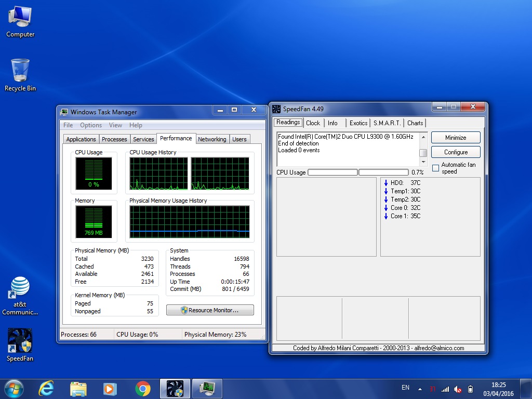
Task: Click the SpeedFan log scrollbar thumb
Action: 423,153
